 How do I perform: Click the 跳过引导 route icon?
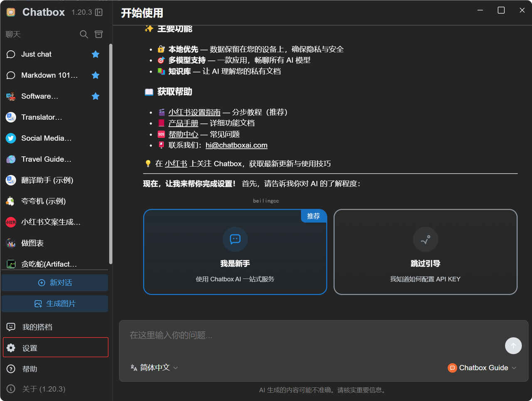tap(426, 239)
